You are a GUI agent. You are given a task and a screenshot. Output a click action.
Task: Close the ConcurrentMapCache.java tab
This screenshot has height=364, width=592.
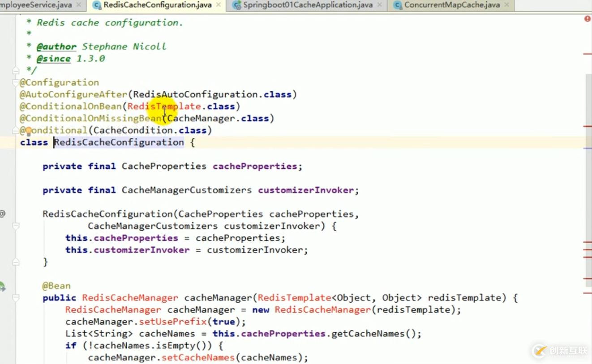[x=507, y=5]
